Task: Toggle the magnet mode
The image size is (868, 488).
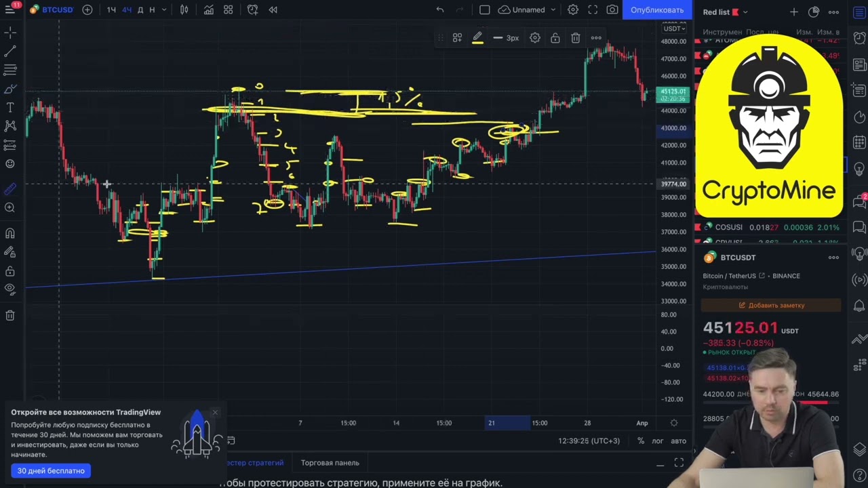Action: pyautogui.click(x=10, y=233)
